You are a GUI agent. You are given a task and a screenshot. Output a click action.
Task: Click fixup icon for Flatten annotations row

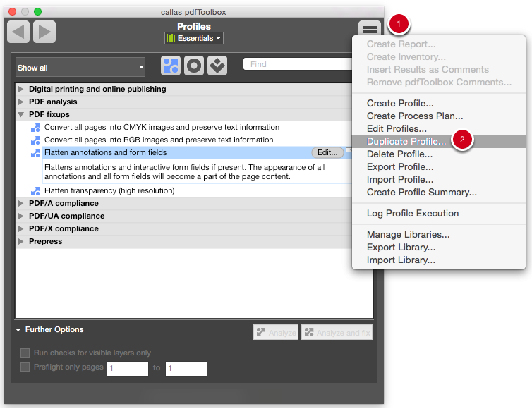(35, 153)
